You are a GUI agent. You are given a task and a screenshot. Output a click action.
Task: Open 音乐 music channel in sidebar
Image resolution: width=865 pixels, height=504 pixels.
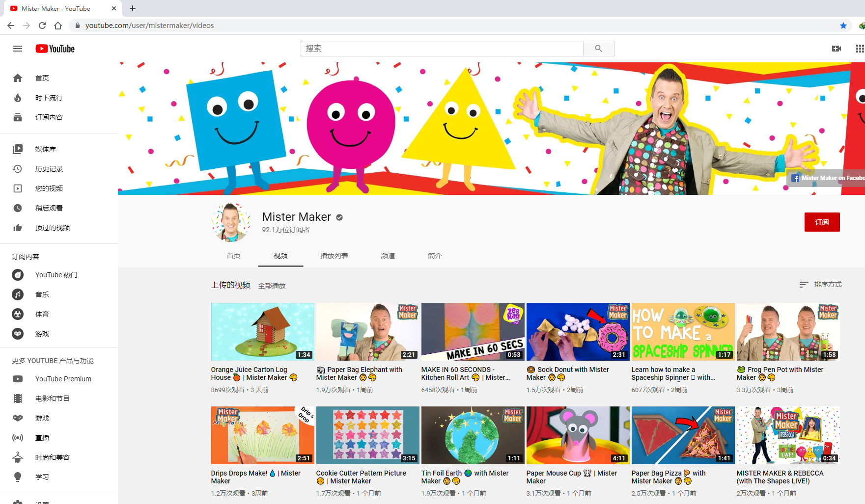point(59,294)
